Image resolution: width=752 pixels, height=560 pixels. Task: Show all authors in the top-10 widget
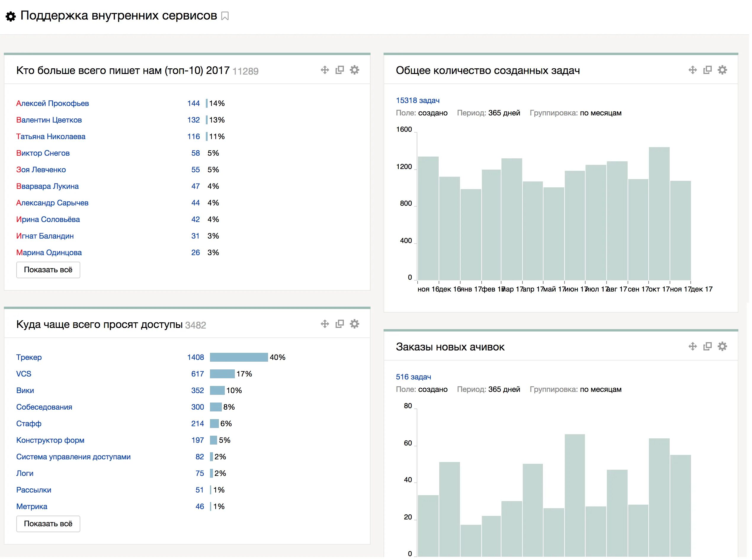[x=48, y=270]
